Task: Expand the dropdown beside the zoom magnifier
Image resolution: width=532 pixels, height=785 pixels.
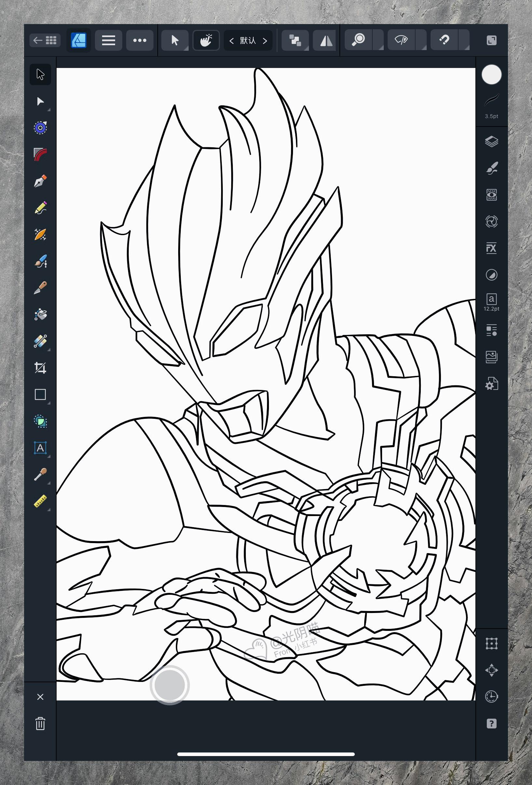Action: [x=378, y=41]
